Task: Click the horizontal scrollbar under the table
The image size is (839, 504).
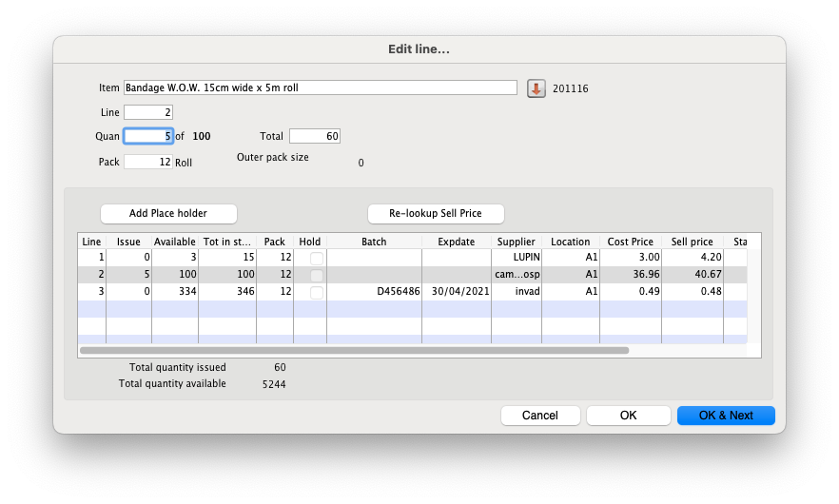Action: pos(354,350)
